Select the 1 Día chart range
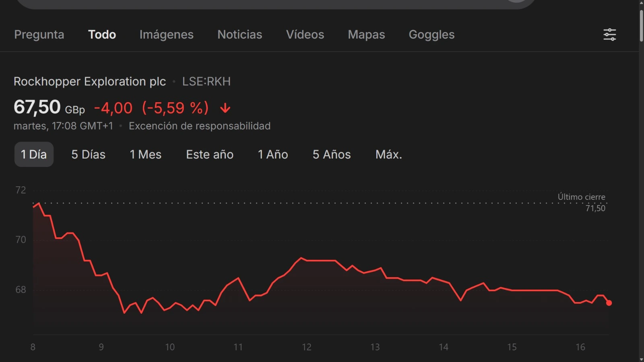Image resolution: width=644 pixels, height=362 pixels. coord(34,154)
